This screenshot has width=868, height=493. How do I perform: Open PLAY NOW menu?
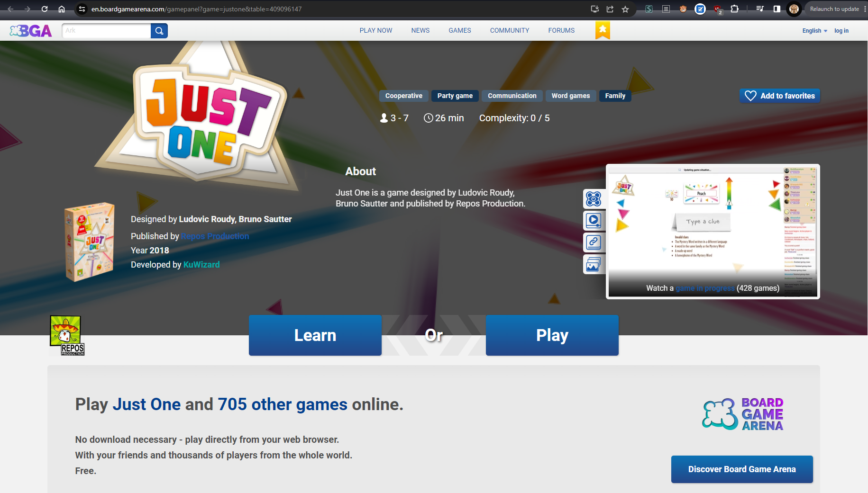376,30
